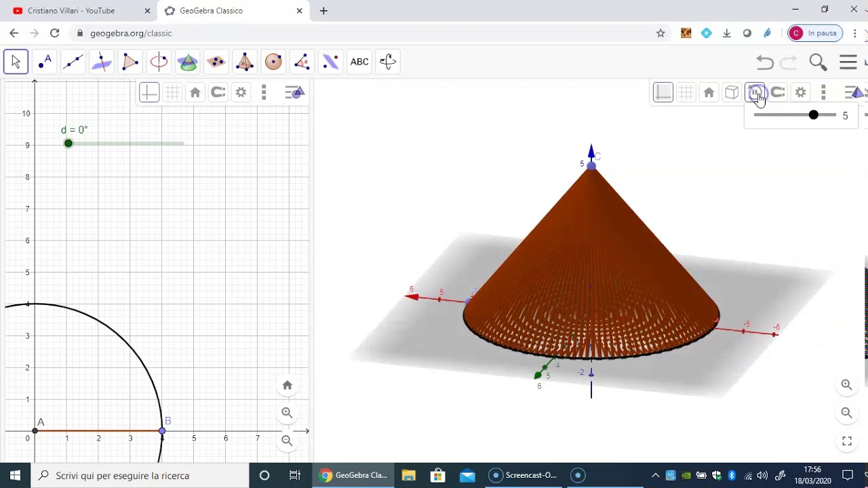This screenshot has width=868, height=488.
Task: Select the ABC text tool
Action: click(x=359, y=62)
